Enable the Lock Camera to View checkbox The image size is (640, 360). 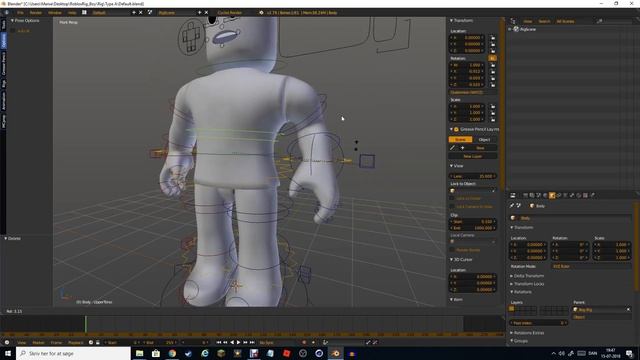click(x=452, y=207)
